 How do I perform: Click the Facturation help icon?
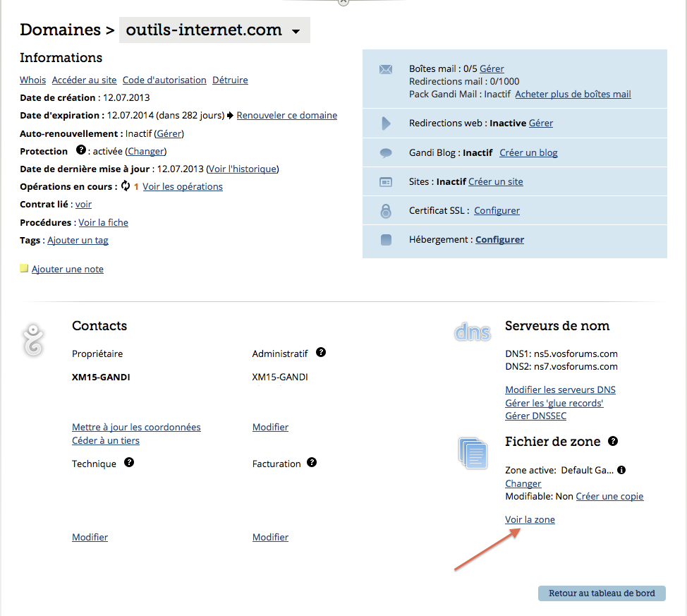[x=312, y=463]
